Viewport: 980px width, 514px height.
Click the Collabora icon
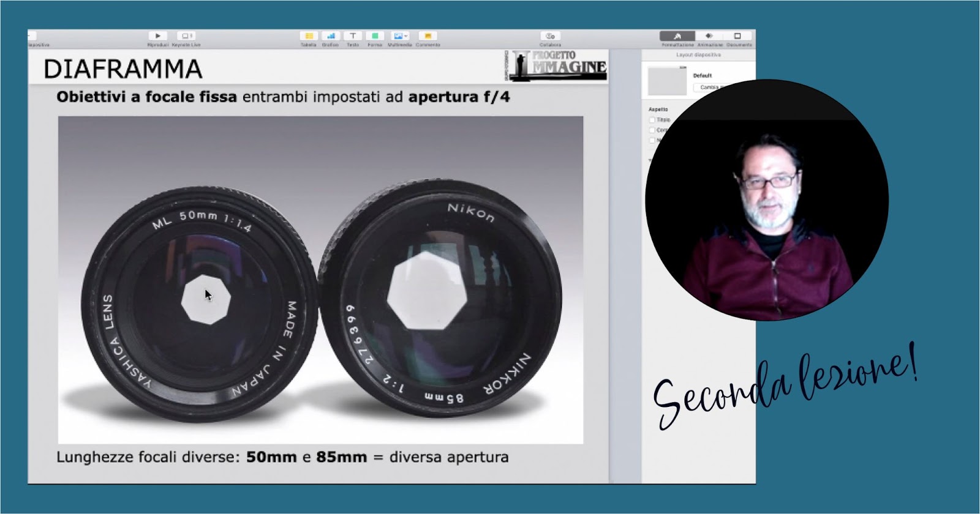tap(550, 37)
